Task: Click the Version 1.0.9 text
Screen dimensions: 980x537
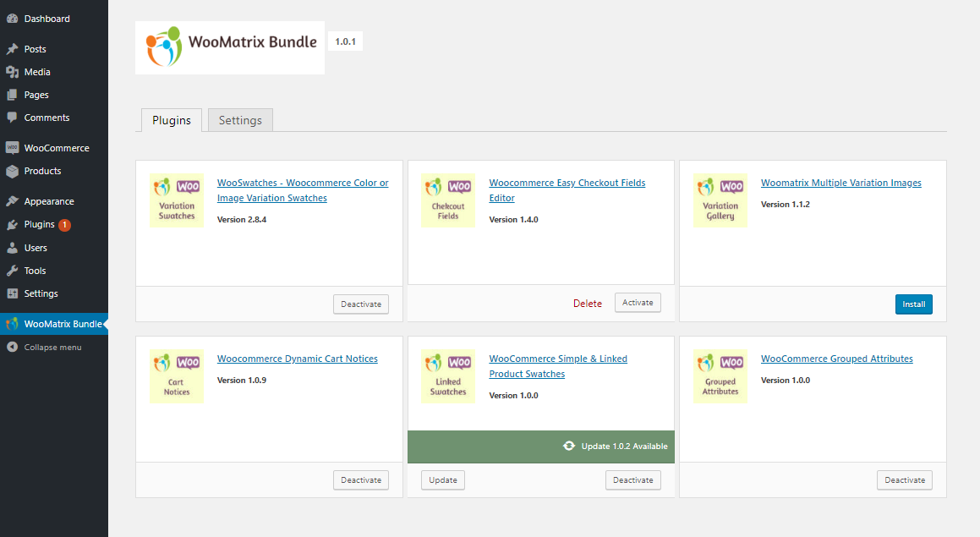Action: [241, 380]
